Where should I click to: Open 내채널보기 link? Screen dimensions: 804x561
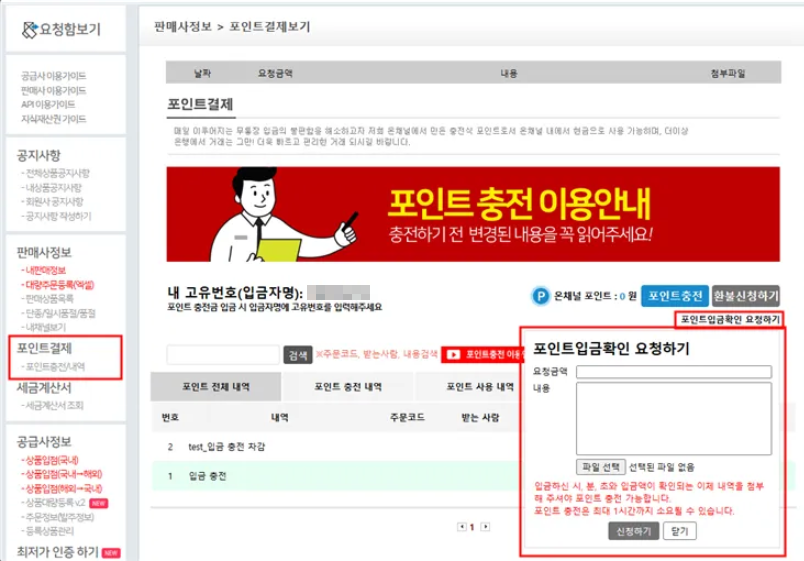point(44,327)
